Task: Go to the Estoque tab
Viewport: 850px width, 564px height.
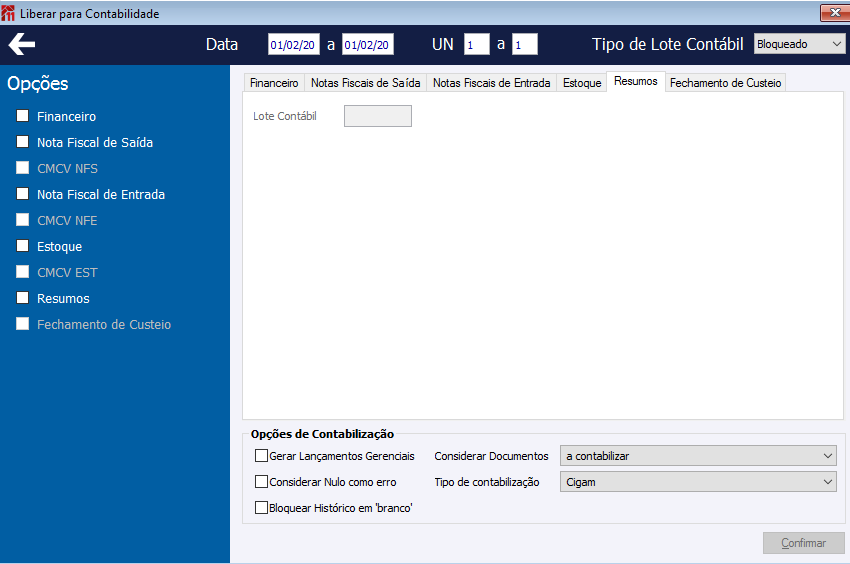Action: pos(582,83)
